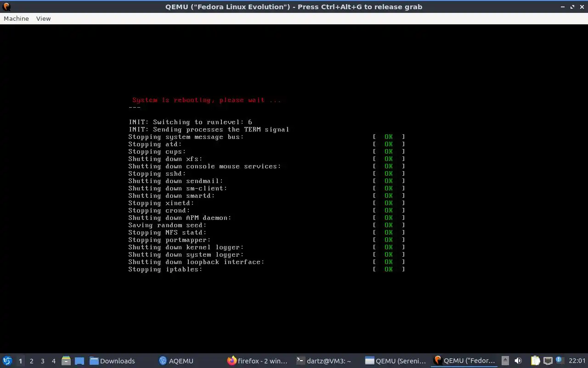The image size is (588, 368).
Task: Click 'Stopping NFS statd:' line
Action: pyautogui.click(x=168, y=232)
